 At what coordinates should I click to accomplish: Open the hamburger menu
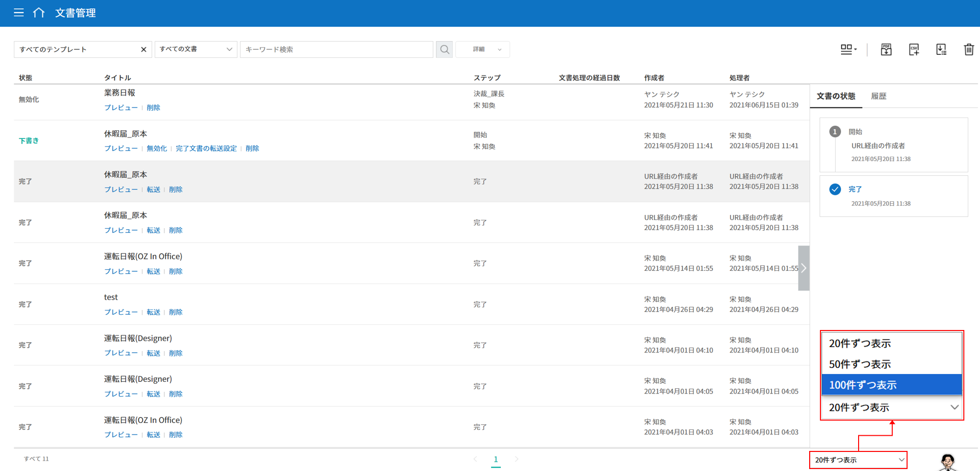point(19,13)
